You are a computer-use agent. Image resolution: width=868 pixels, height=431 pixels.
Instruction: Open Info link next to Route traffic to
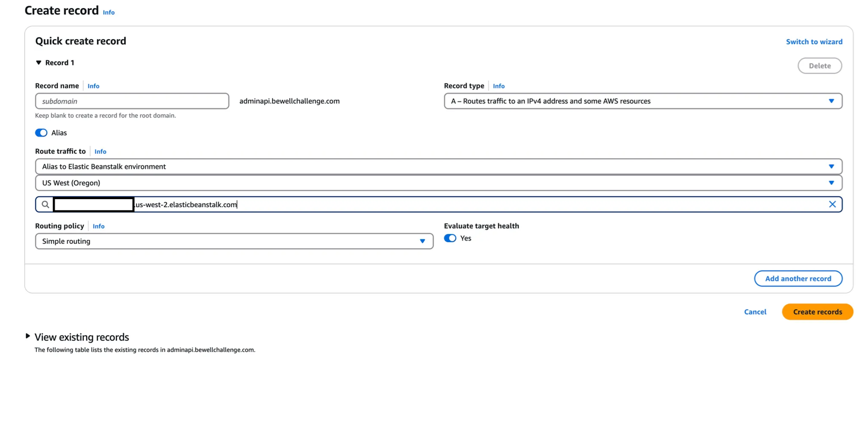(x=100, y=152)
